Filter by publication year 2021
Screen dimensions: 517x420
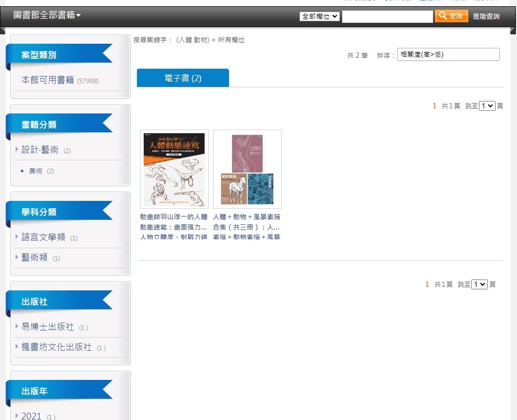click(x=38, y=416)
